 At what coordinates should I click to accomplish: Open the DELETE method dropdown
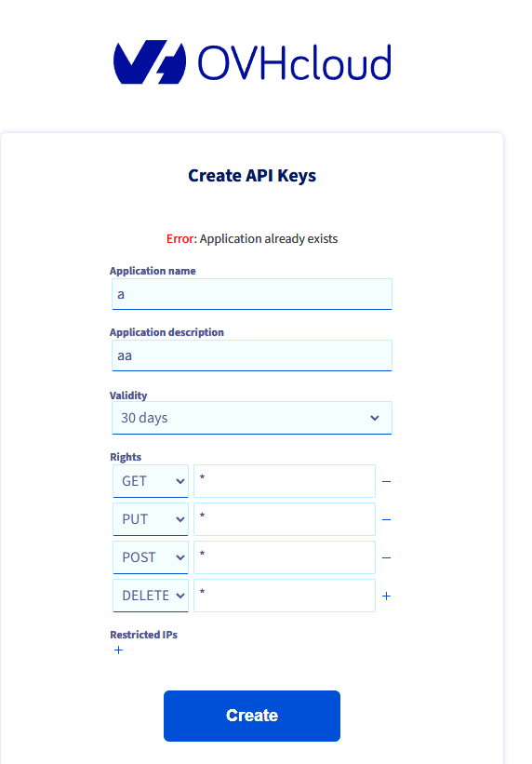click(151, 596)
